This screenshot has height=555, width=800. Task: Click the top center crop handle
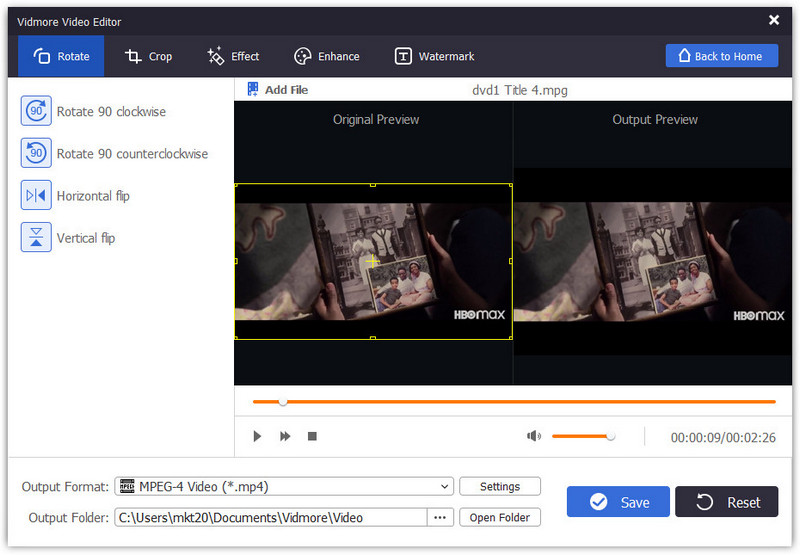coord(373,185)
